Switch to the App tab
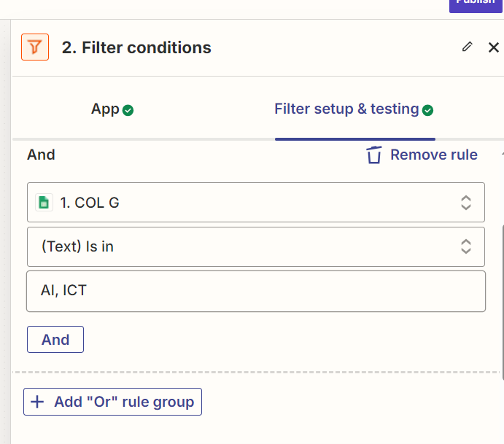 click(x=112, y=109)
